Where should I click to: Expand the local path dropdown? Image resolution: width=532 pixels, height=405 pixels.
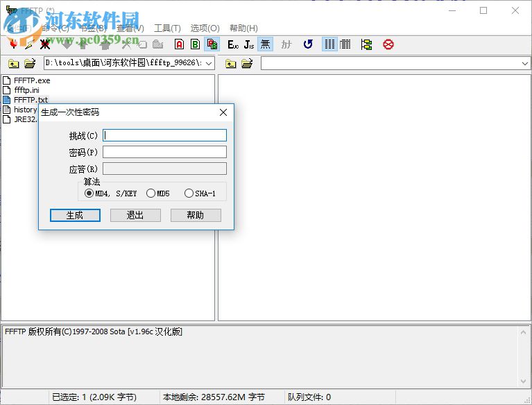[x=209, y=63]
